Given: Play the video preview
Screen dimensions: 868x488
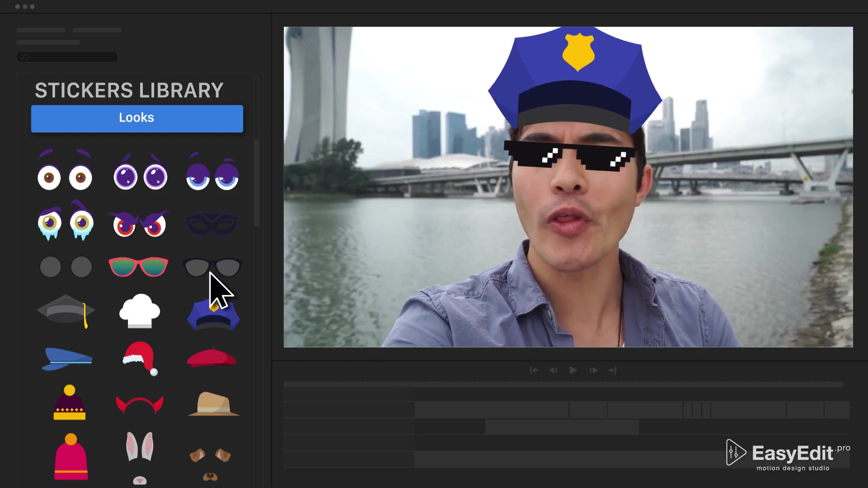Looking at the screenshot, I should (x=573, y=371).
